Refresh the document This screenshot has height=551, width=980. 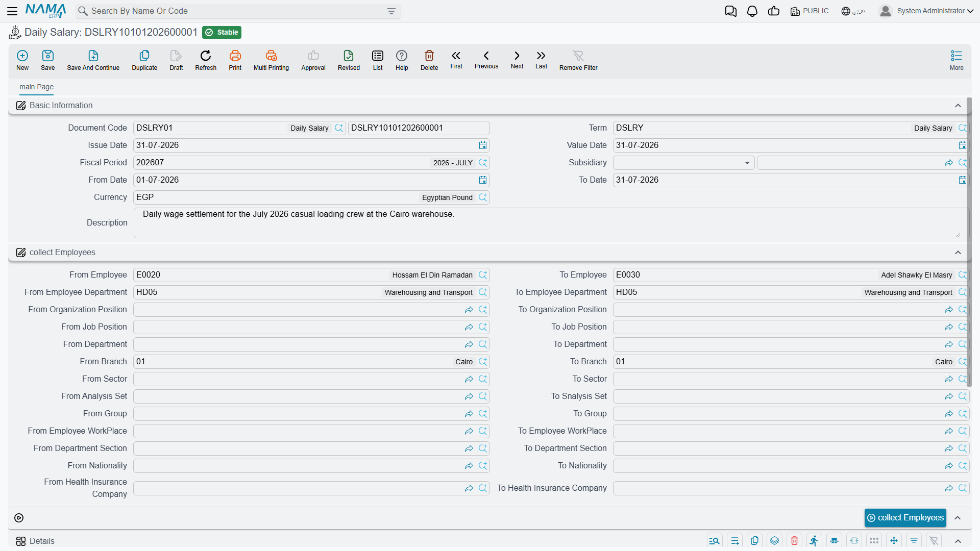click(x=206, y=60)
